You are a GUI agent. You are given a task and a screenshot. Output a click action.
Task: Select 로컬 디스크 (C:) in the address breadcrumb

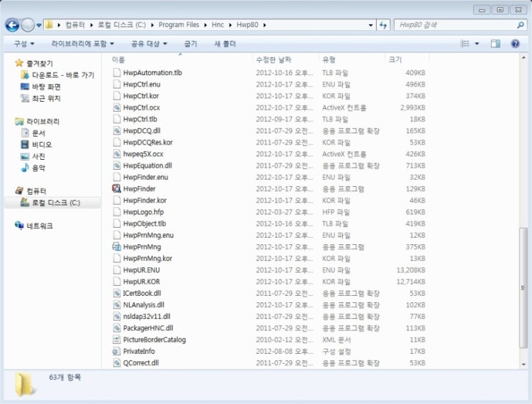(x=122, y=25)
